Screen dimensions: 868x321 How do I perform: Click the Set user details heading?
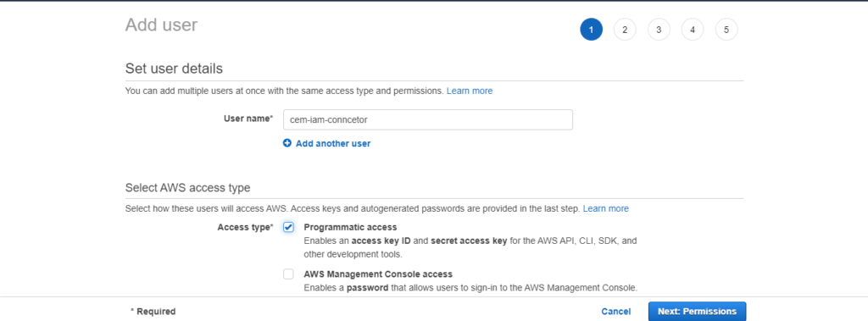pos(174,69)
